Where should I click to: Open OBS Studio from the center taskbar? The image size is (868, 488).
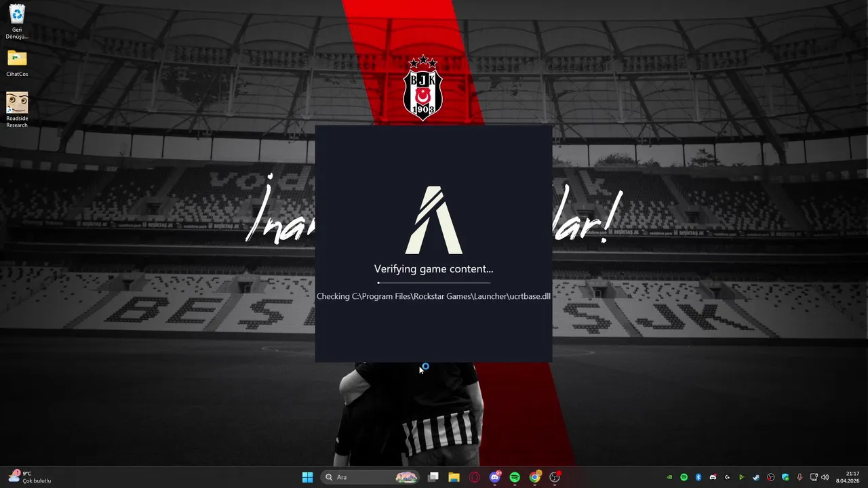[x=555, y=477]
